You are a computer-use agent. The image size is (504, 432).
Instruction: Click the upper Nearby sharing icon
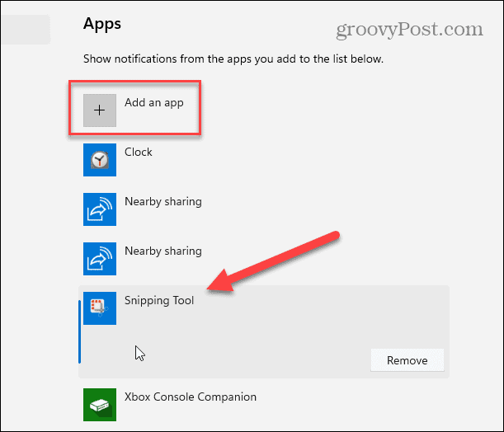(100, 209)
